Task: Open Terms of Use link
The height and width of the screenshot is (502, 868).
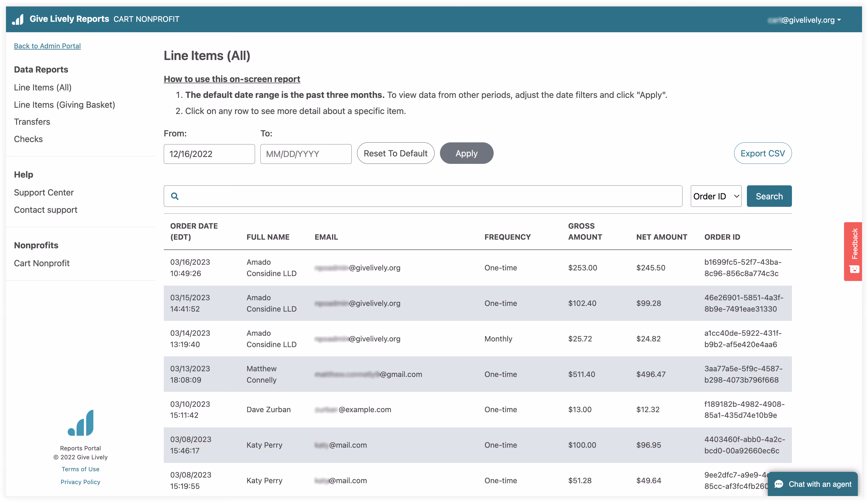Action: tap(80, 469)
